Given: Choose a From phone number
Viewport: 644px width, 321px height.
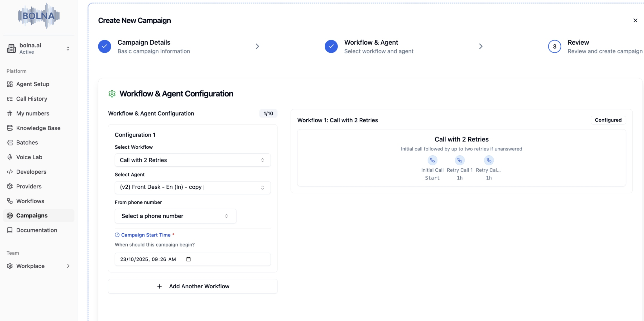Looking at the screenshot, I should (x=175, y=216).
